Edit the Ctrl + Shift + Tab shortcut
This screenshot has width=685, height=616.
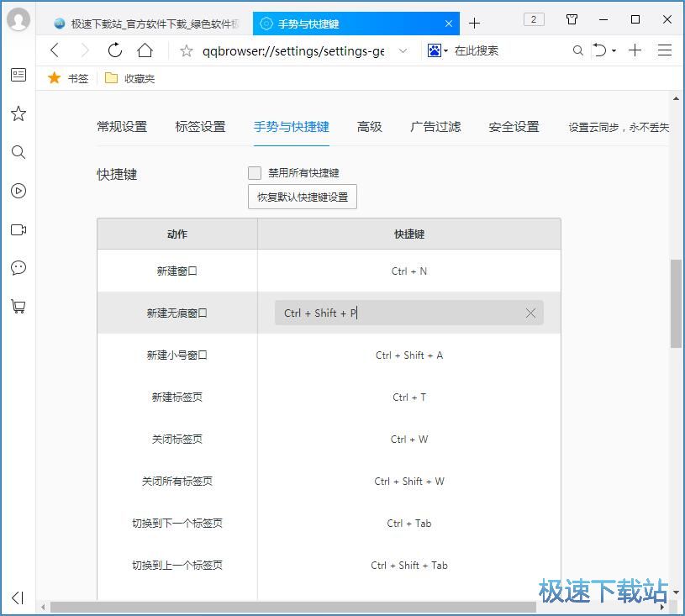409,565
